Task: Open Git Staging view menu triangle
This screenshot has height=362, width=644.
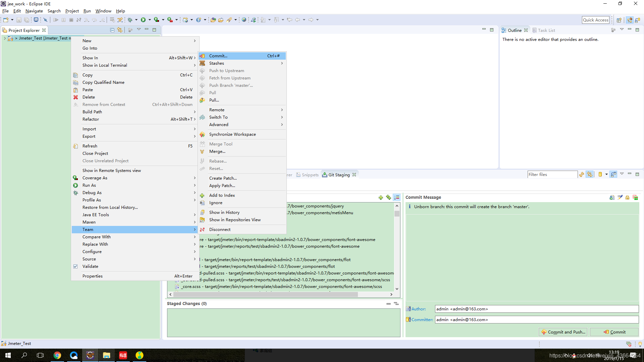Action: (x=622, y=174)
